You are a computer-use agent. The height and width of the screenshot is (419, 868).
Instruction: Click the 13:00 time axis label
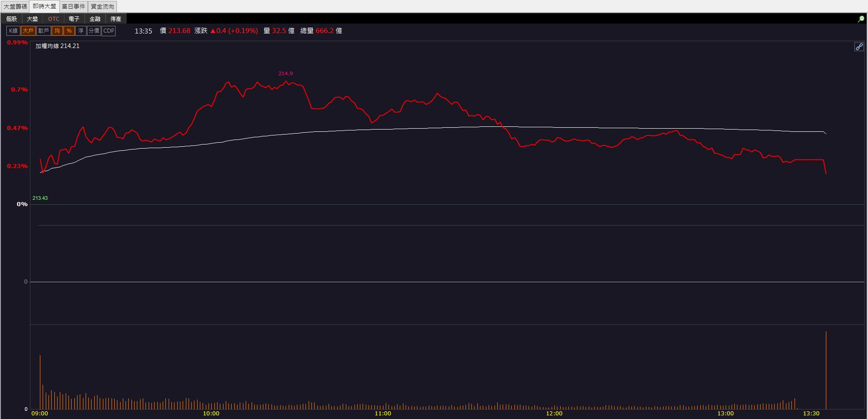(725, 414)
